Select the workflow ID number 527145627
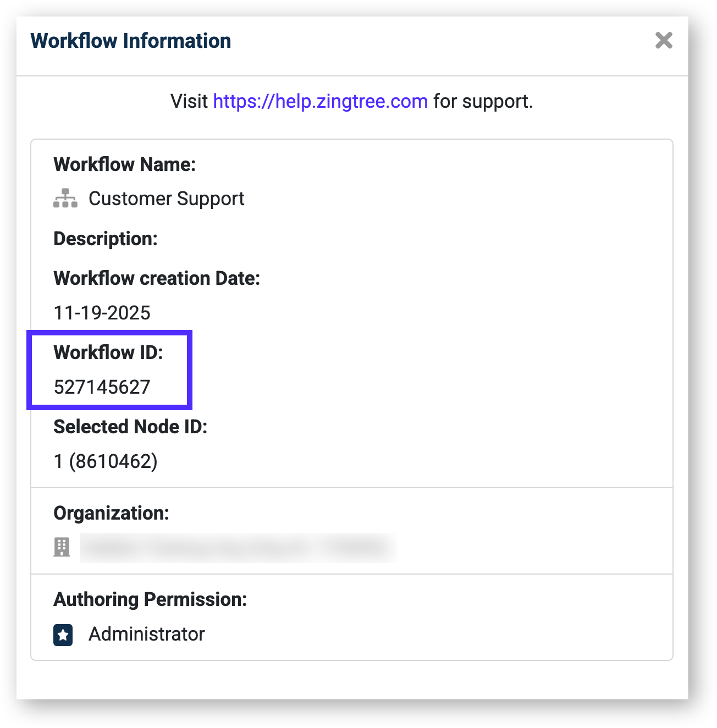The width and height of the screenshot is (717, 728). [x=102, y=387]
